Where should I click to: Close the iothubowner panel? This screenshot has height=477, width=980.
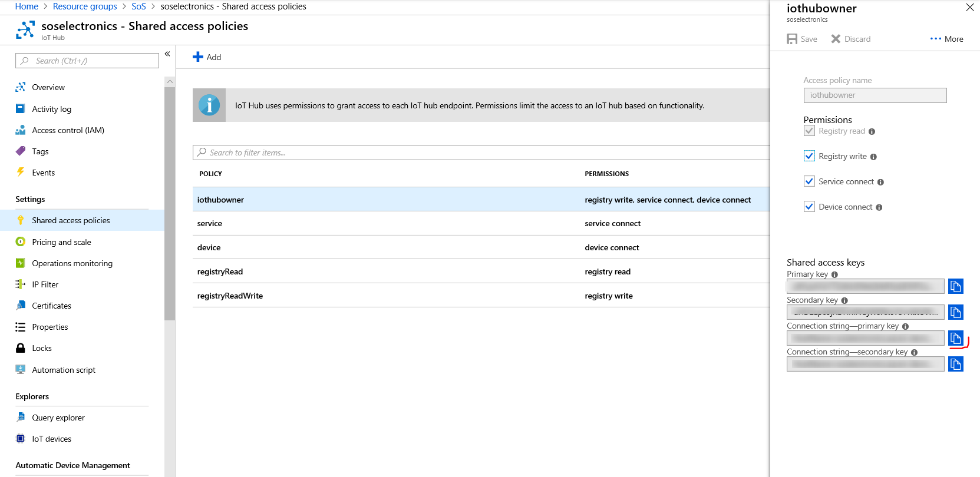coord(969,8)
